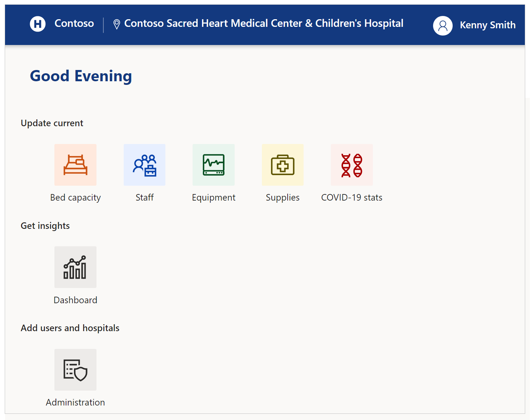Click the user profile avatar icon
531x420 pixels.
click(x=443, y=25)
